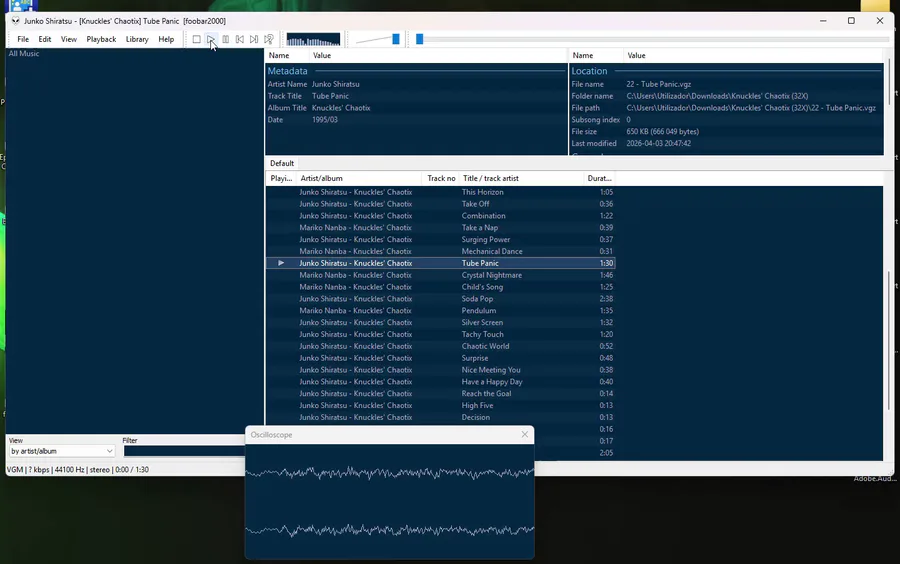Select the 'Child's Song' track
Viewport: 900px width, 564px height.
[x=441, y=287]
